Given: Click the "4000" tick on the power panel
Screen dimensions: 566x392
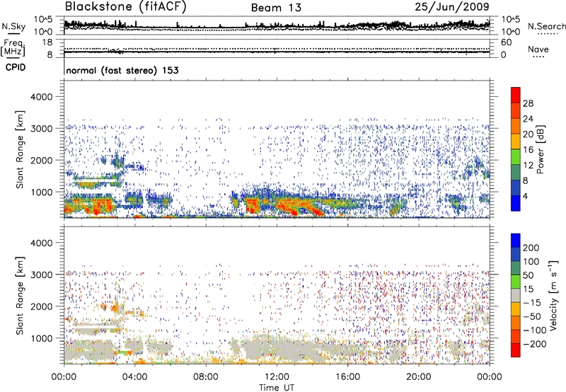Looking at the screenshot, I should 42,97.
